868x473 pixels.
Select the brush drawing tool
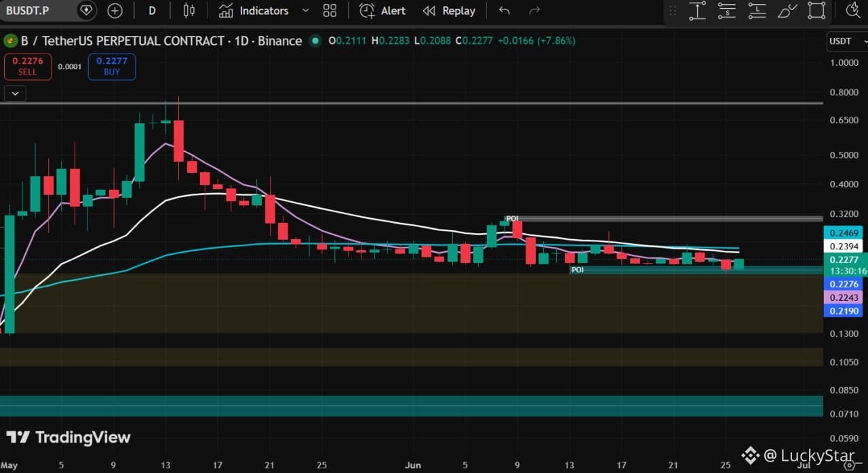[x=787, y=10]
